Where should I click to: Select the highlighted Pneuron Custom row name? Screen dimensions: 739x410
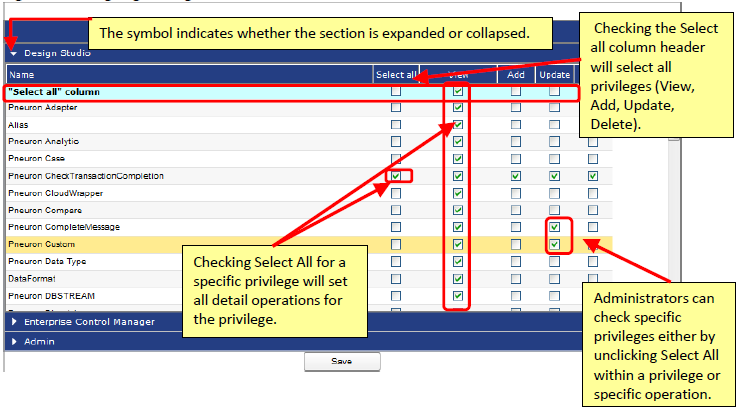41,244
